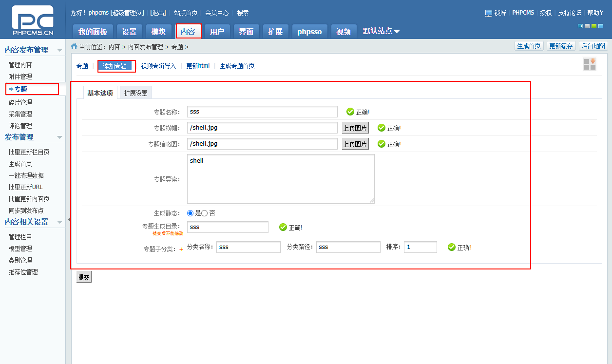Click the 生成专题首页 link
Image resolution: width=612 pixels, height=364 pixels.
point(237,66)
